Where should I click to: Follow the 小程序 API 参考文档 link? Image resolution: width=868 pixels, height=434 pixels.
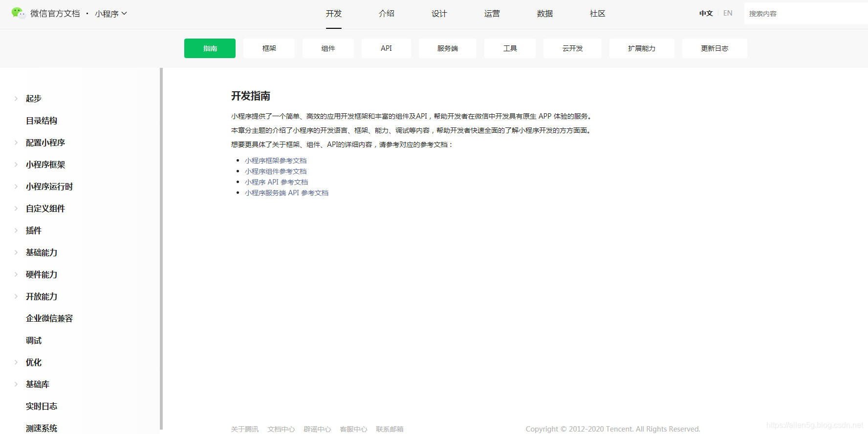[277, 182]
